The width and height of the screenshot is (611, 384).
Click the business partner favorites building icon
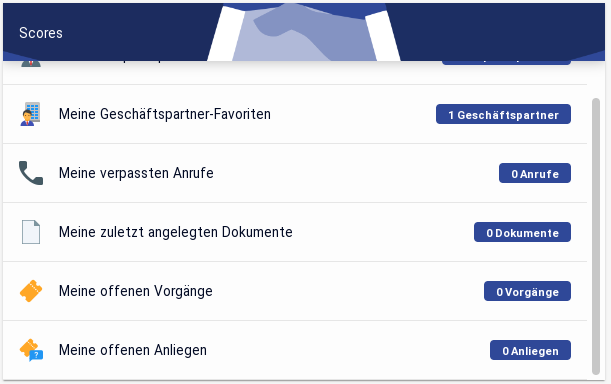(30, 114)
